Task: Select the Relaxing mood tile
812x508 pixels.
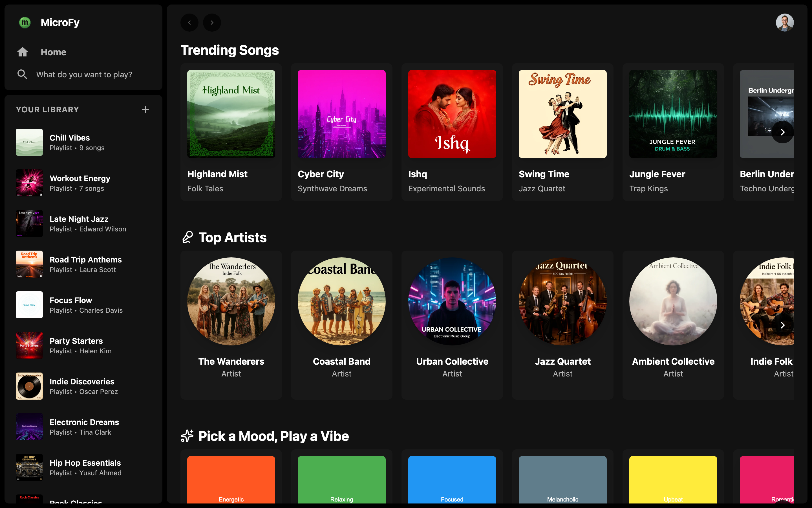Action: pyautogui.click(x=342, y=480)
